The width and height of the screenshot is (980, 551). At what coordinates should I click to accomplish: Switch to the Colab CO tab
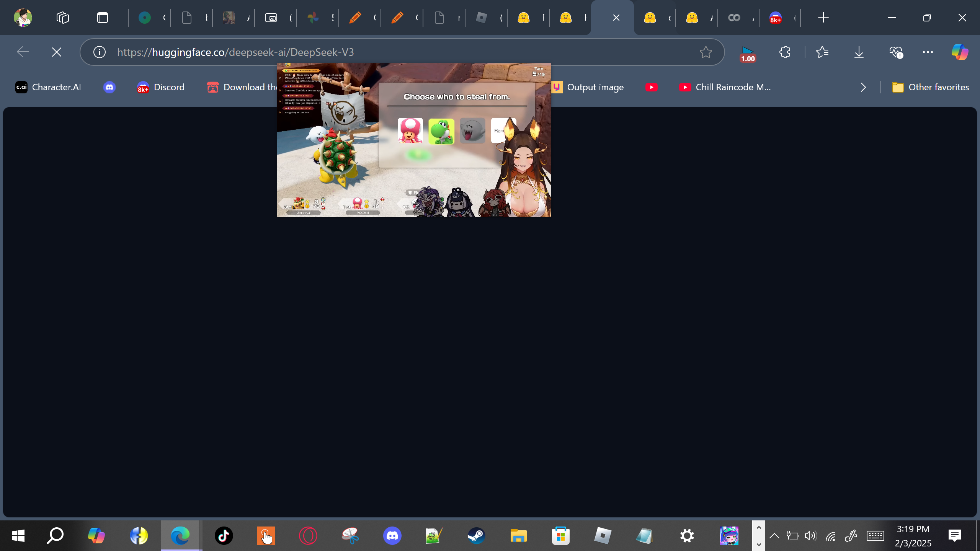pos(734,18)
